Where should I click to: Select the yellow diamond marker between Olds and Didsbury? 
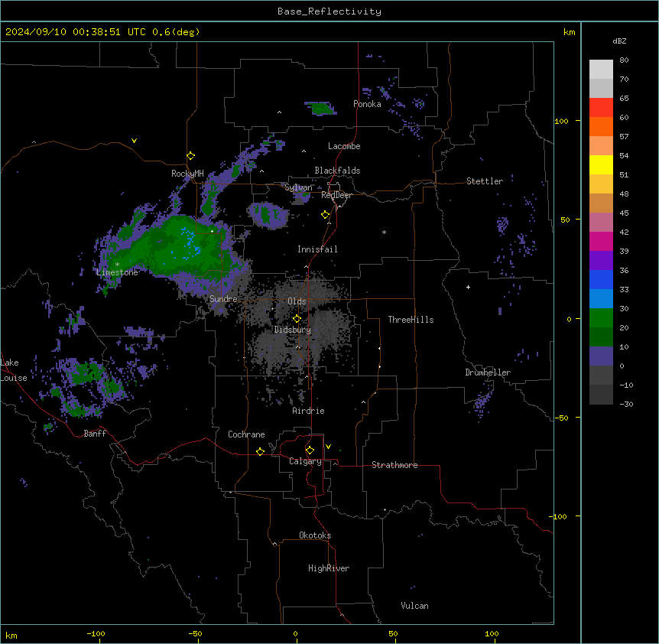coord(297,319)
